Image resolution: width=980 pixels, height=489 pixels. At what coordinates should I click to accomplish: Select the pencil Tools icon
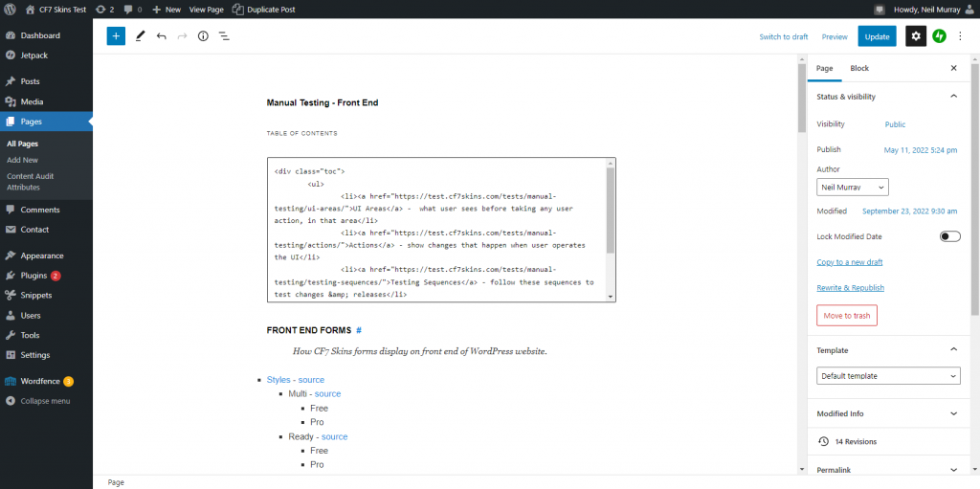(140, 36)
